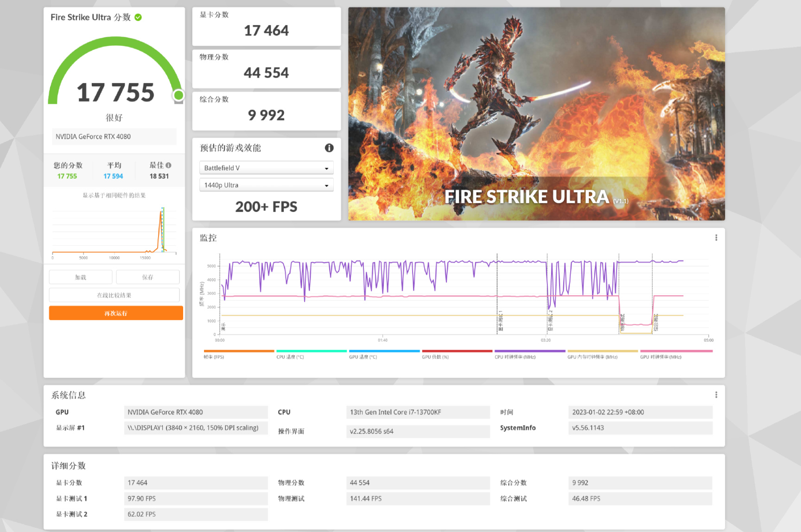Screen dimensions: 801x532
Task: Toggle the 帧率 (FPS) legend series
Action: (x=239, y=354)
